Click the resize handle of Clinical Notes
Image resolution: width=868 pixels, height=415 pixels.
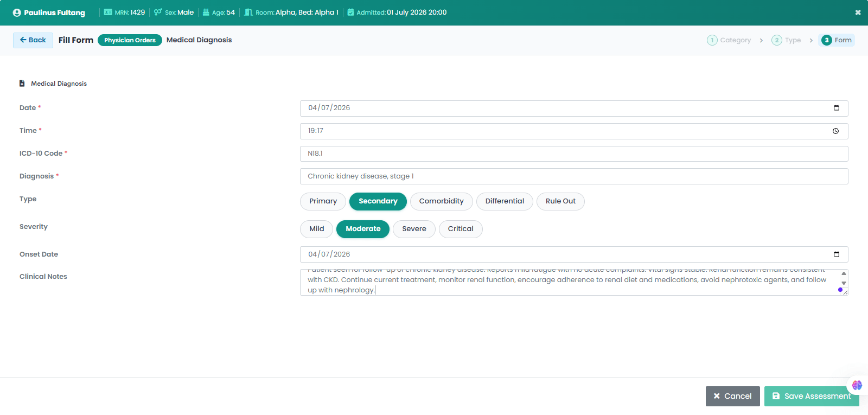(845, 292)
